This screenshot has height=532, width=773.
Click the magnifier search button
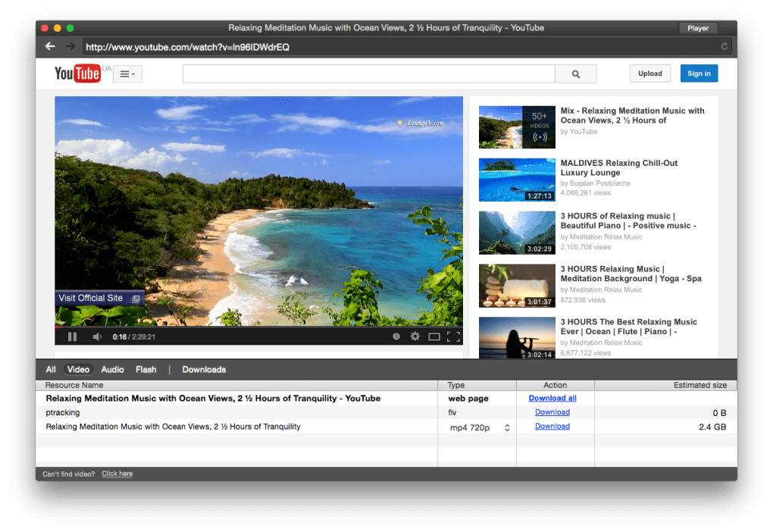point(576,74)
